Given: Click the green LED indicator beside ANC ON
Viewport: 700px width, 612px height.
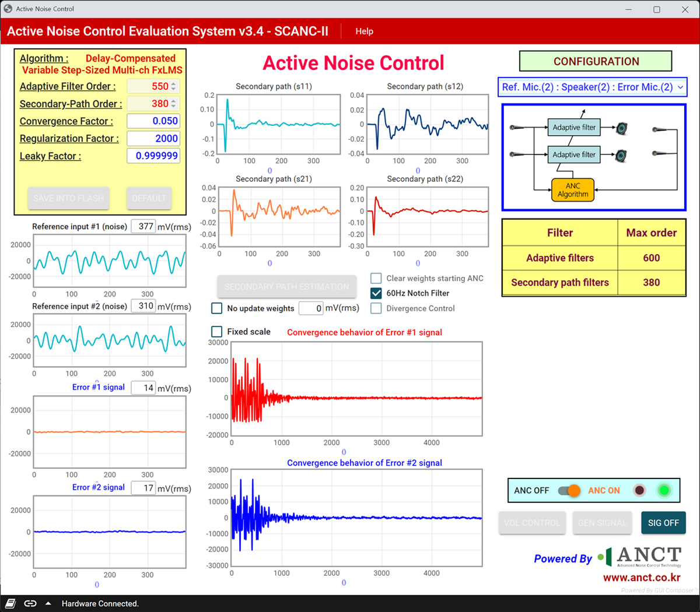Looking at the screenshot, I should coord(664,490).
